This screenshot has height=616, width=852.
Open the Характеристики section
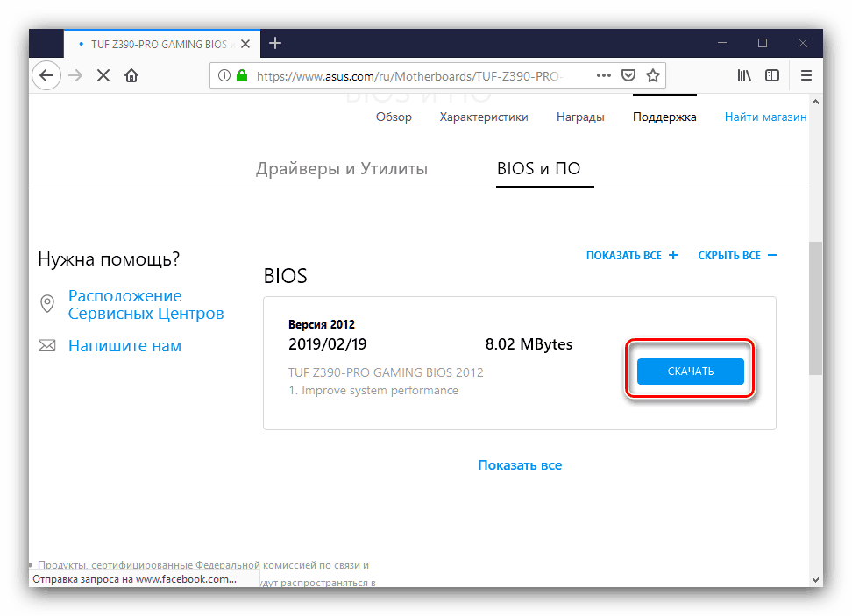[x=484, y=117]
